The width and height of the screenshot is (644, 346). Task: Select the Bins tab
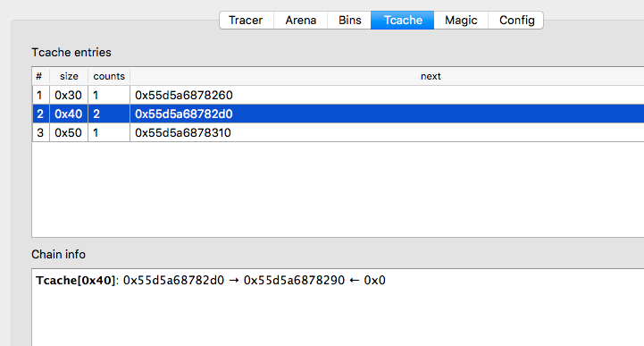pos(349,21)
